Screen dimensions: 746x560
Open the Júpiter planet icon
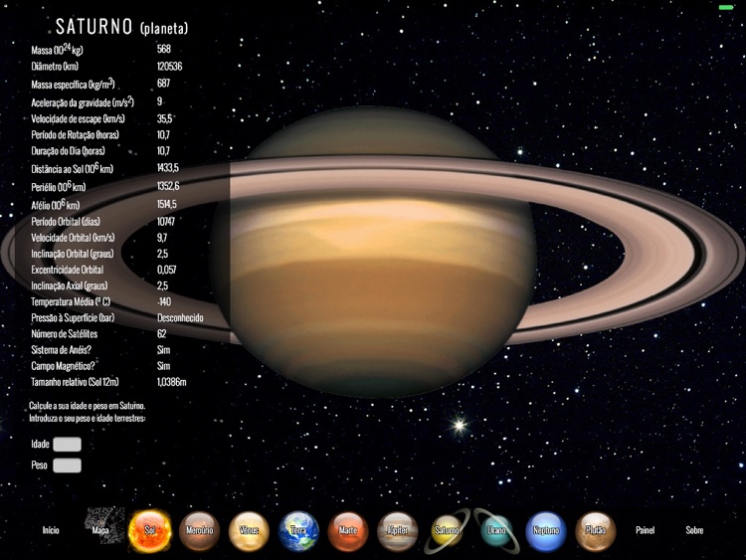(397, 530)
